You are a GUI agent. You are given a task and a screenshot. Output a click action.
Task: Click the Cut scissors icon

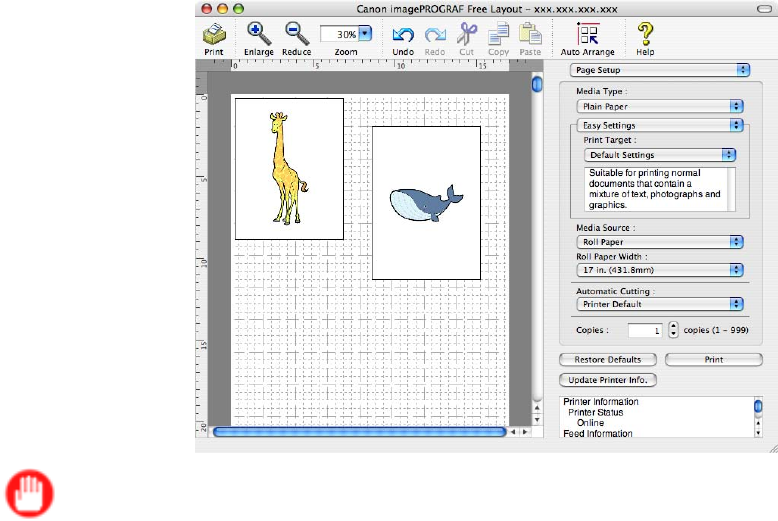[467, 34]
